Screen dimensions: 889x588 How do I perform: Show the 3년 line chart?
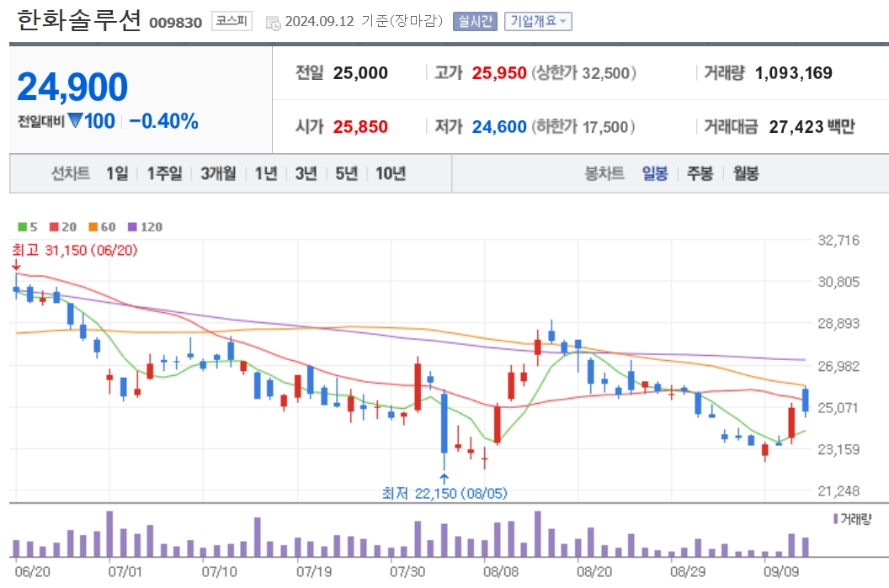[306, 173]
